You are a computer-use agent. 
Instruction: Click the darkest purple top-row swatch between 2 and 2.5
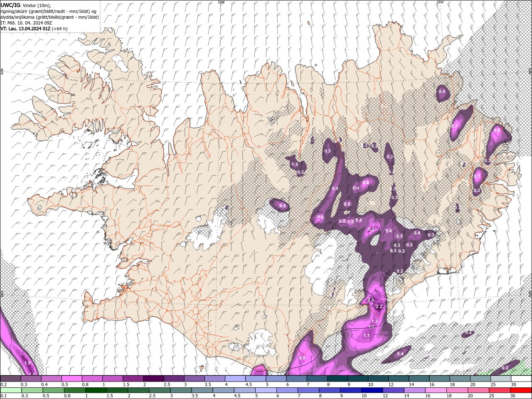(153, 378)
